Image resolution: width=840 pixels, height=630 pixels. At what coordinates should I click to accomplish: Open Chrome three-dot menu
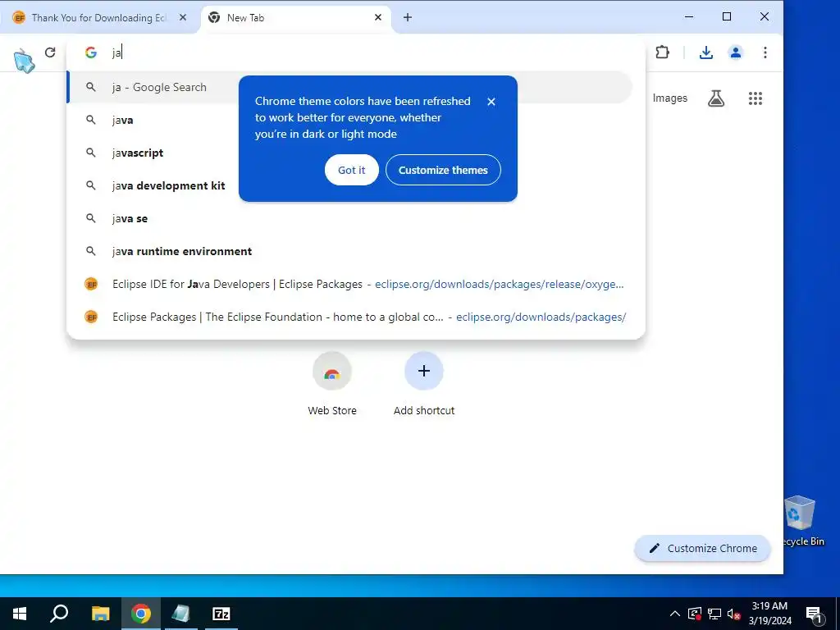[x=765, y=52]
